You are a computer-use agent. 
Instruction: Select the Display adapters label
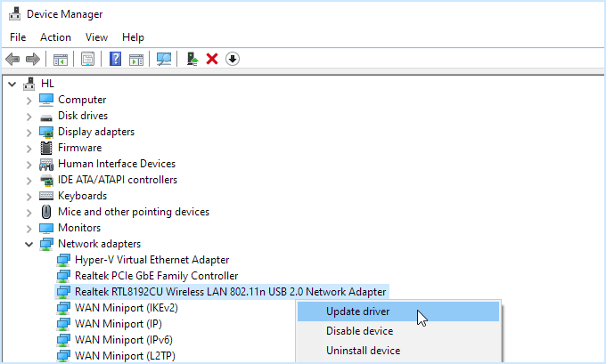[x=96, y=132]
